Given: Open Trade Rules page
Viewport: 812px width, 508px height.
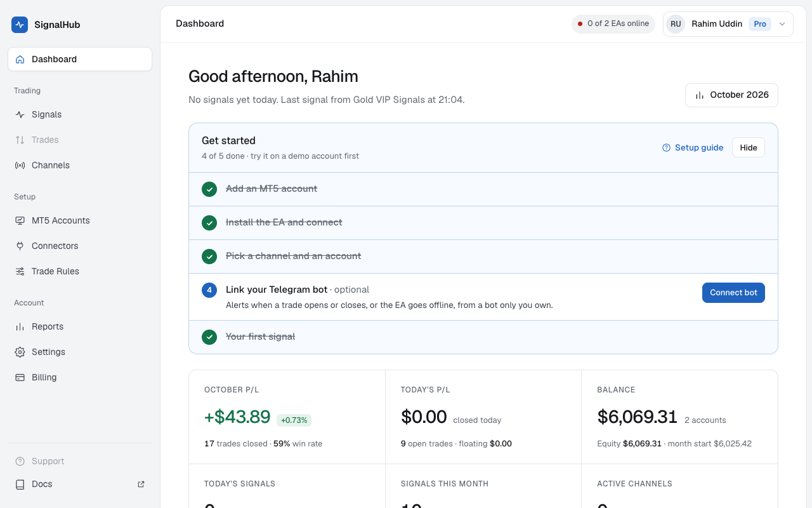Looking at the screenshot, I should click(80, 271).
